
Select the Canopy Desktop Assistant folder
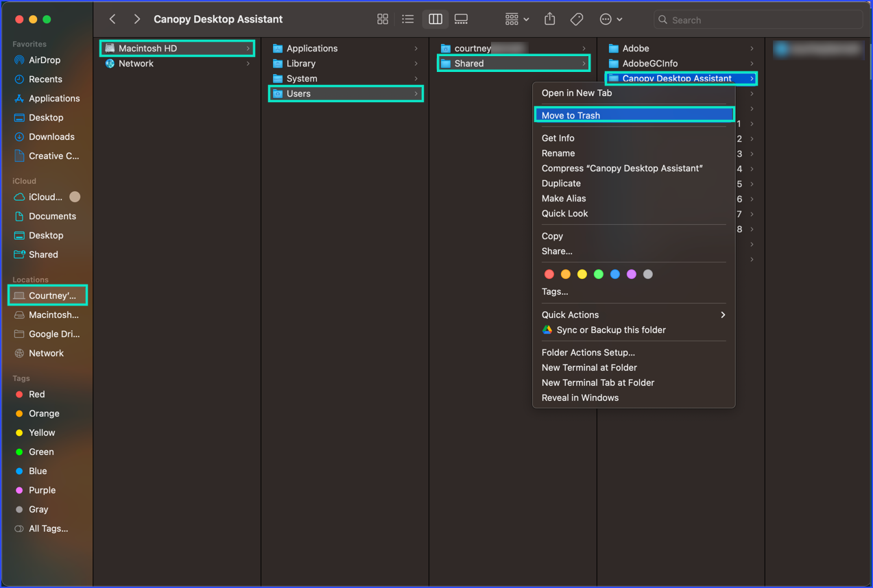tap(682, 79)
